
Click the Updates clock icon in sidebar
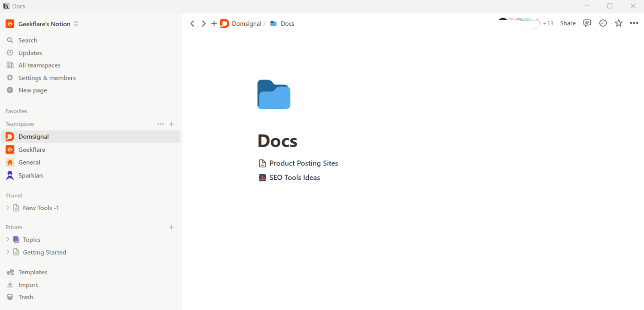click(10, 53)
